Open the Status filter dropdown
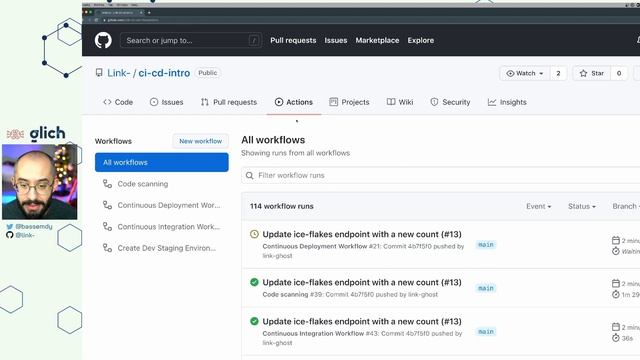This screenshot has height=360, width=640. click(582, 207)
